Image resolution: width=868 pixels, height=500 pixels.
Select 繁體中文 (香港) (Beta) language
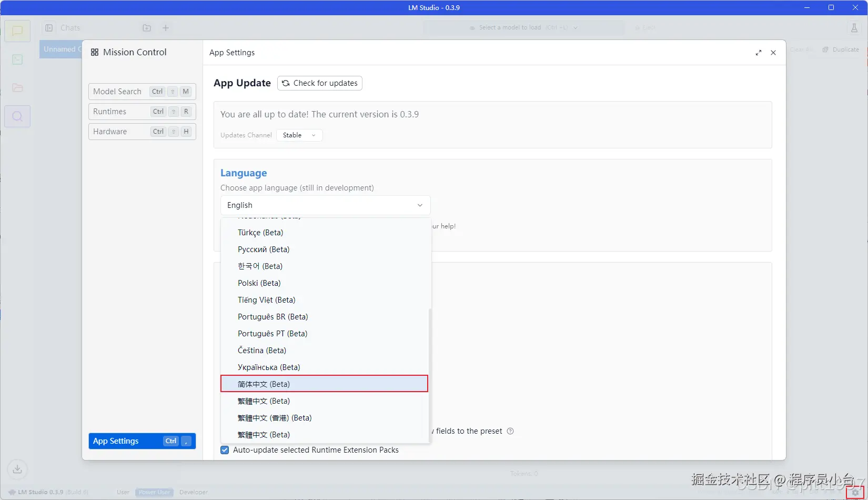tap(325, 418)
